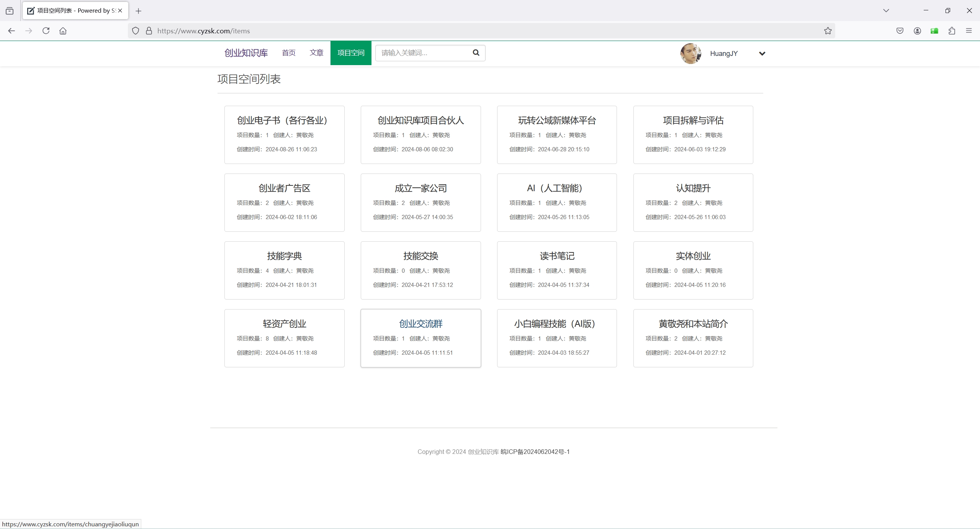
Task: Open 黄敬尧和本站简介 project space
Action: click(x=693, y=324)
